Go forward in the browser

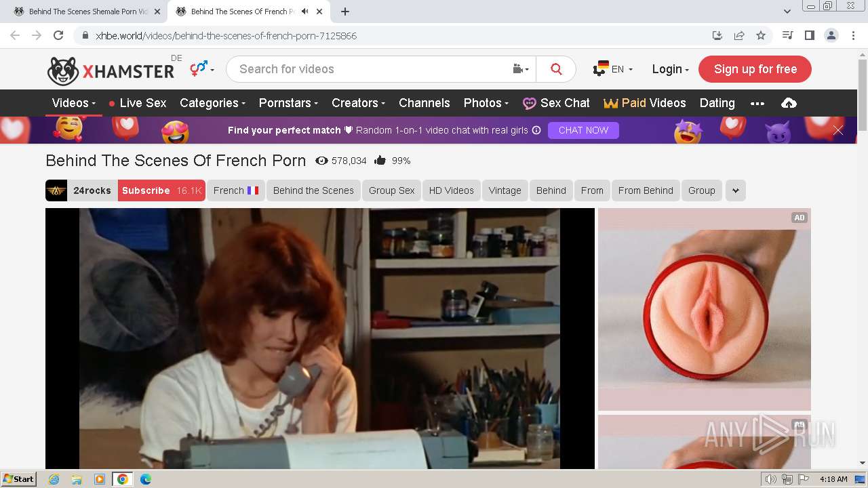37,35
